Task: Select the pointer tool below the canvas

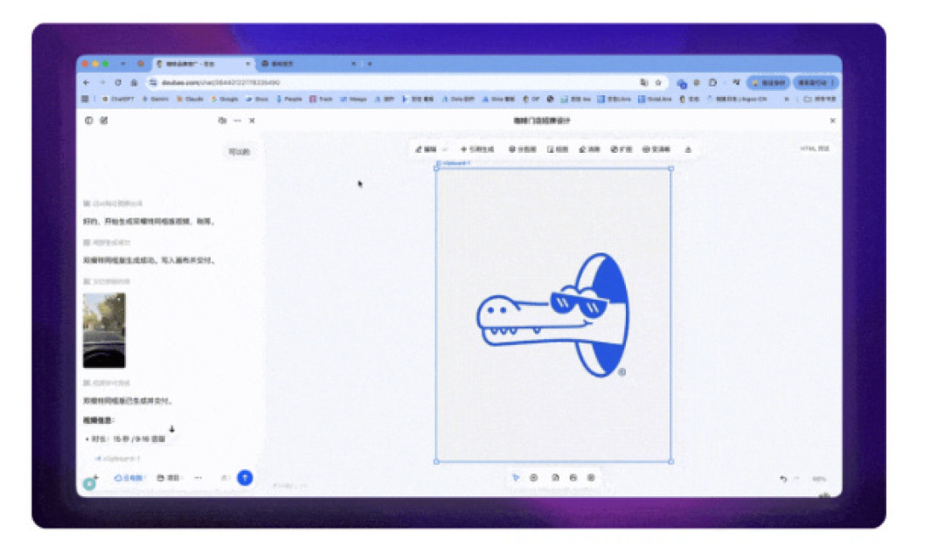Action: coord(516,478)
